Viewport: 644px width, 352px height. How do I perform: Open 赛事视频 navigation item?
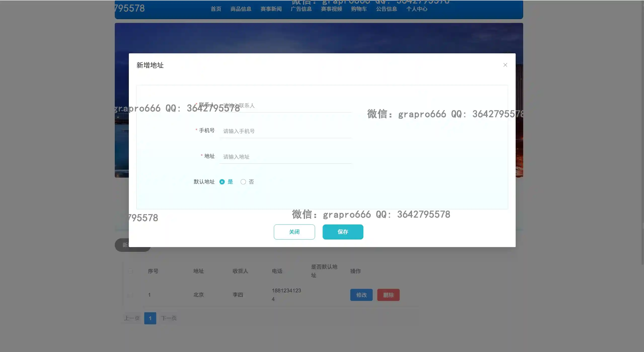tap(331, 9)
